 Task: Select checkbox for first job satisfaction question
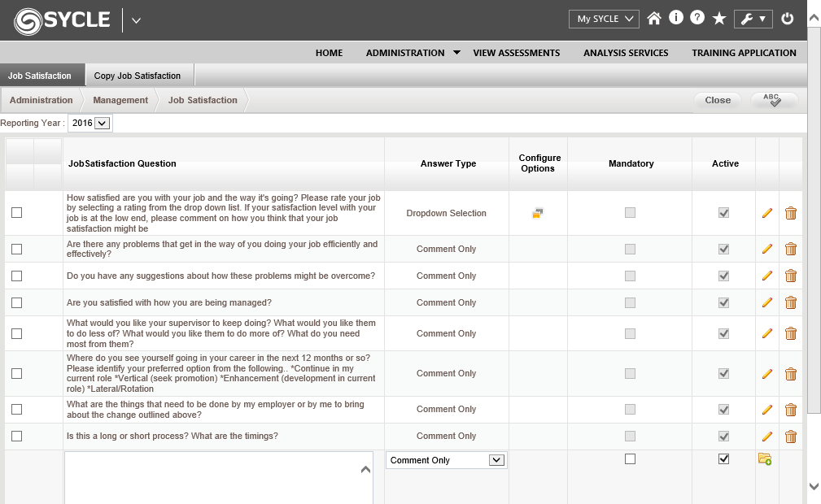[16, 213]
